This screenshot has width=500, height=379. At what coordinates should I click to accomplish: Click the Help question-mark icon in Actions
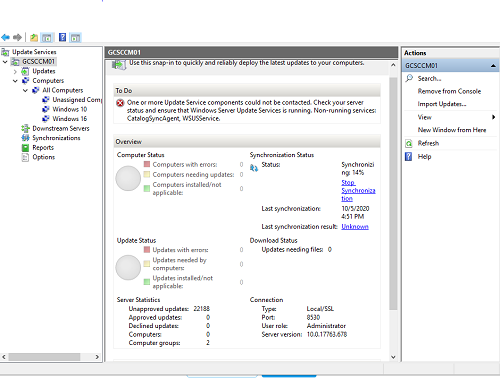pos(409,157)
